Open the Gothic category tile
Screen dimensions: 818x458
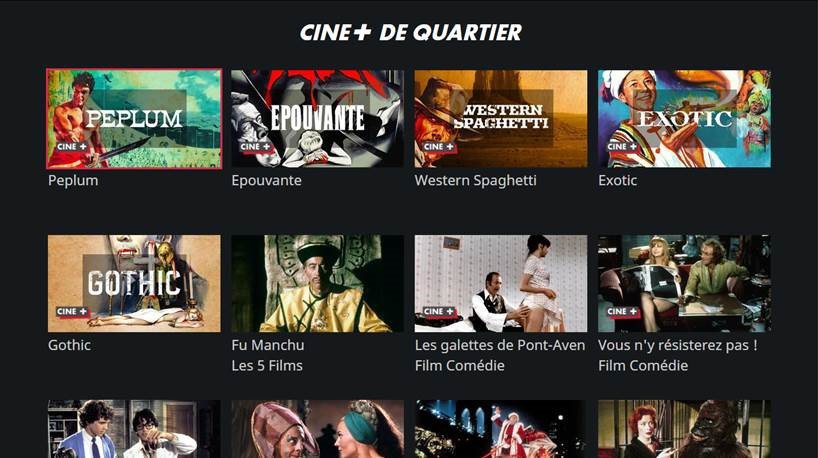[x=134, y=283]
